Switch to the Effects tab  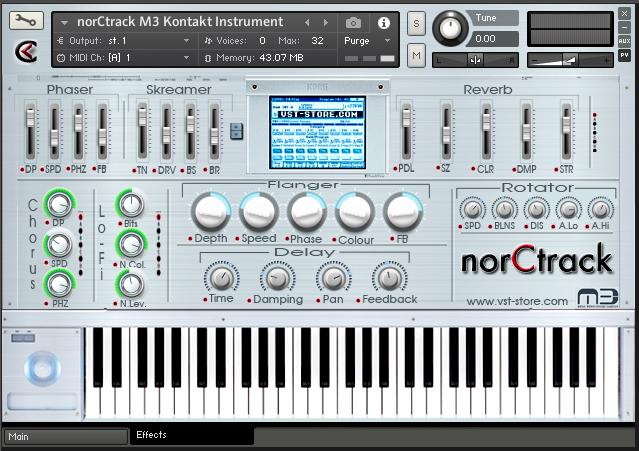(190, 435)
